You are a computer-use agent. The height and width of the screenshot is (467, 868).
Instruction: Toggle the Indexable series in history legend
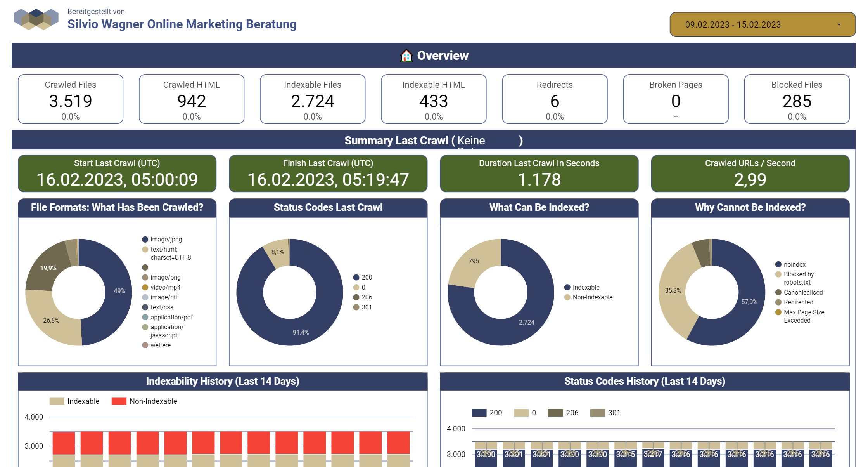[x=74, y=401]
